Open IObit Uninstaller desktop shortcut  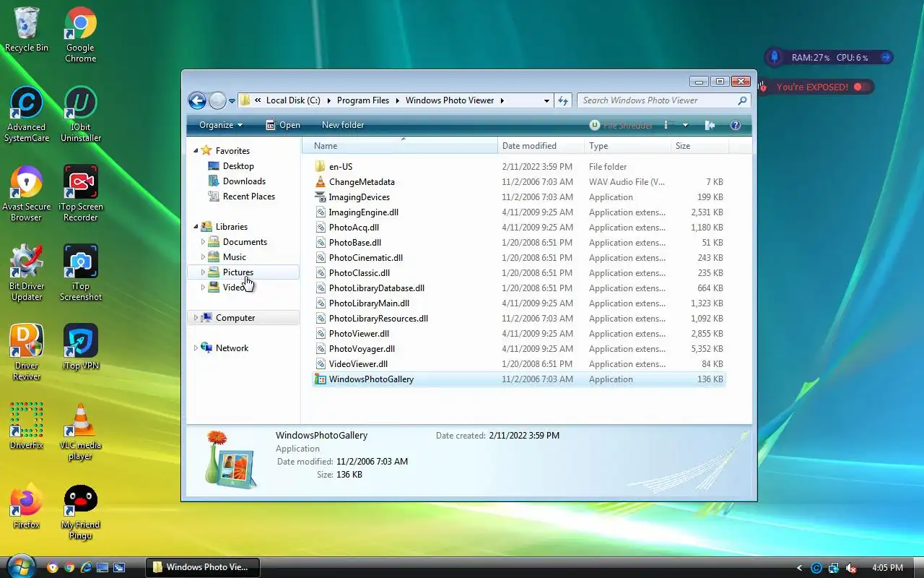[x=80, y=115]
